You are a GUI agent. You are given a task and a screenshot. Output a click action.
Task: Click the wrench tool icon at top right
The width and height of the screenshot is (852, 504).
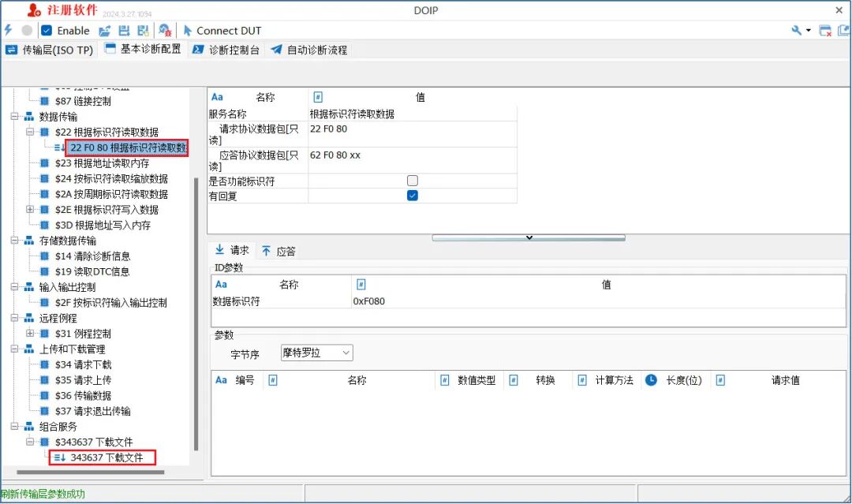coord(795,31)
